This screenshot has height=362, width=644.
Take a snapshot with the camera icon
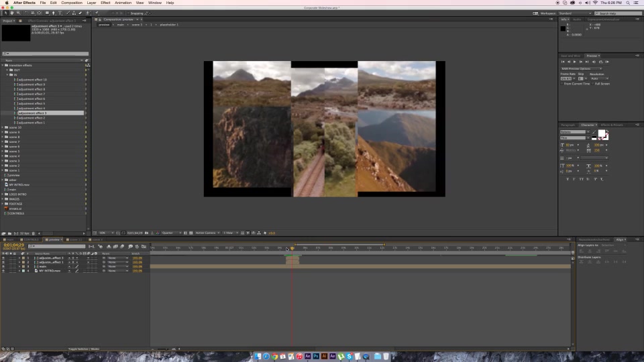(x=146, y=233)
